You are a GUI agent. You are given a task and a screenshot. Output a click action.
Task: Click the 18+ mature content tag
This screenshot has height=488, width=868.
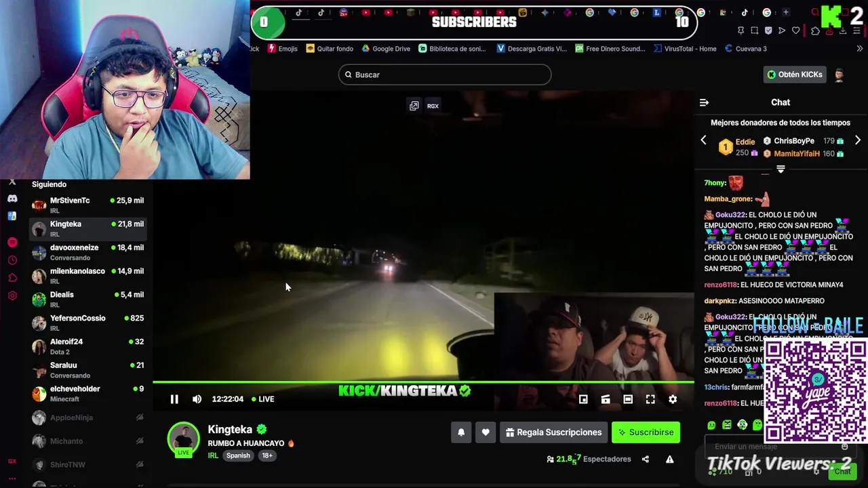coord(267,455)
